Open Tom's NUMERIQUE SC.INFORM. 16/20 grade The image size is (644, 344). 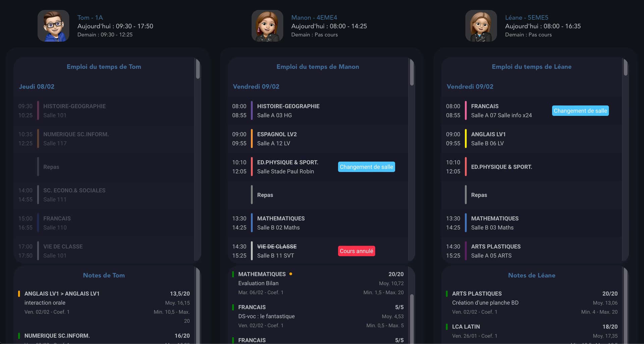coord(104,337)
